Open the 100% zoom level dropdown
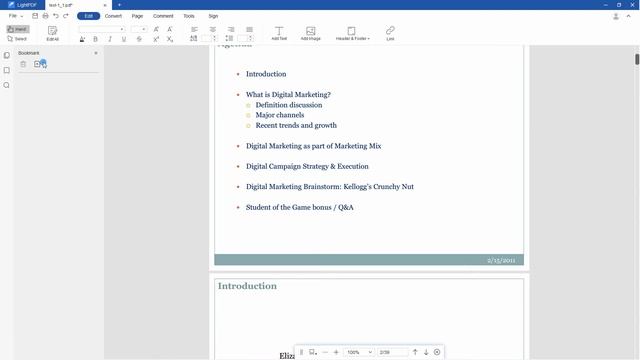The width and height of the screenshot is (640, 360). [x=359, y=352]
